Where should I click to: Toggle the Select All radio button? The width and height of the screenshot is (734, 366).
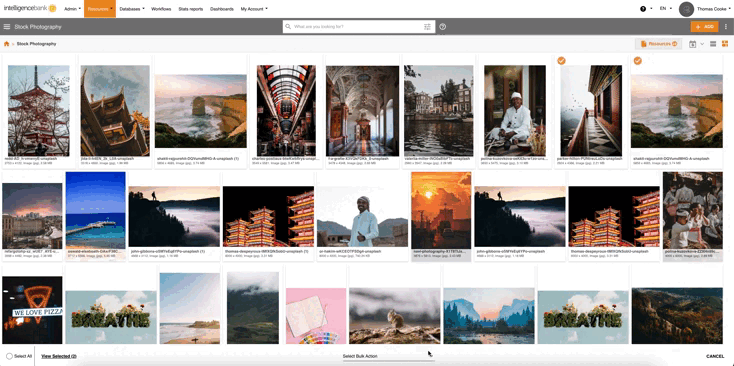pyautogui.click(x=9, y=356)
